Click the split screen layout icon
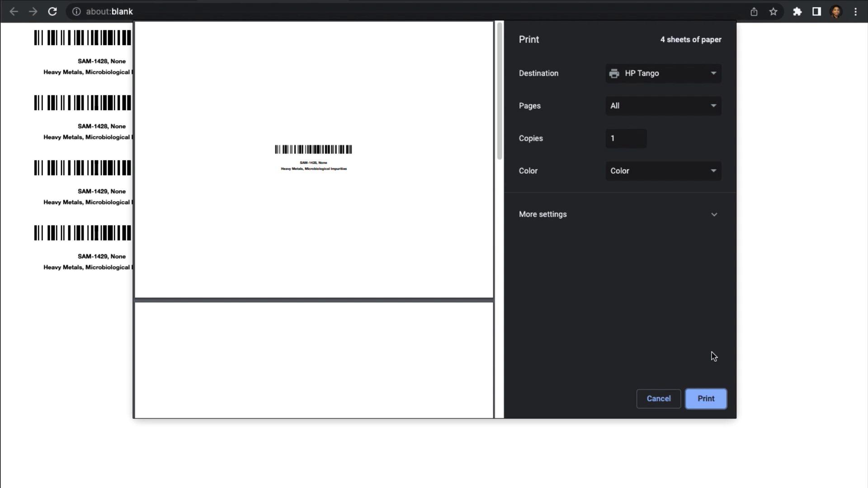Image resolution: width=868 pixels, height=488 pixels. pyautogui.click(x=817, y=11)
